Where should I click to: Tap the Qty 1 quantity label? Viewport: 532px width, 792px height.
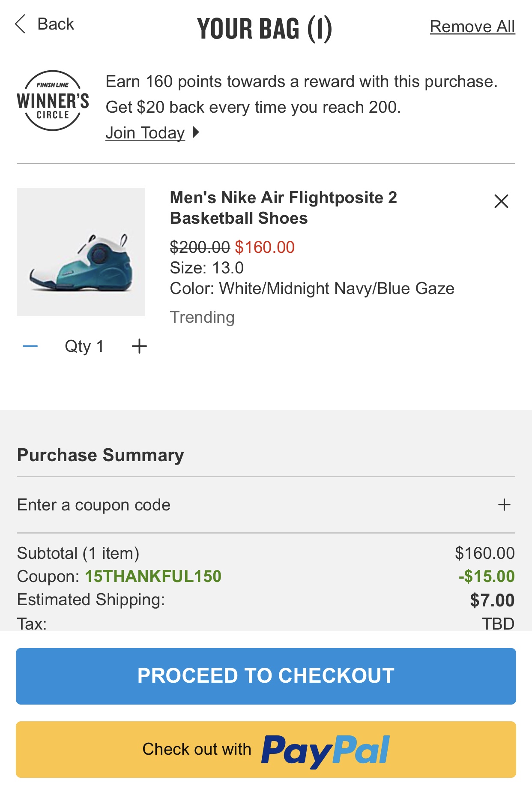pos(84,346)
